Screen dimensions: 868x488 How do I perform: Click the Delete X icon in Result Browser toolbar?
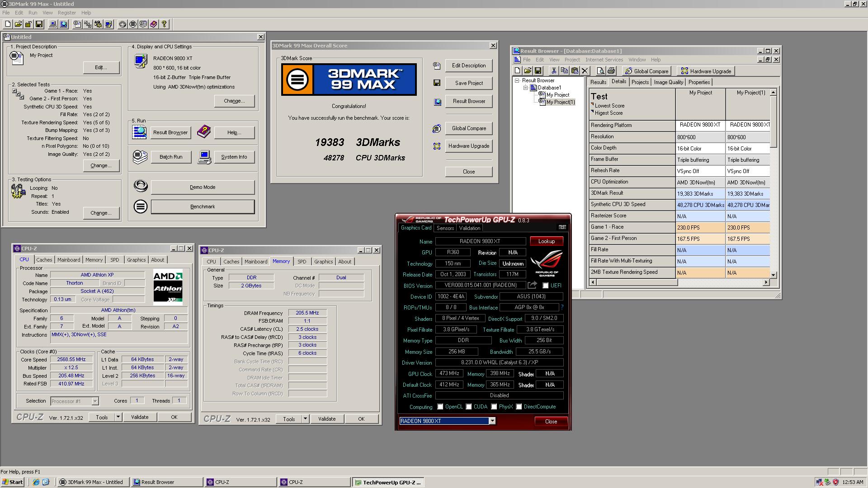[x=585, y=71]
